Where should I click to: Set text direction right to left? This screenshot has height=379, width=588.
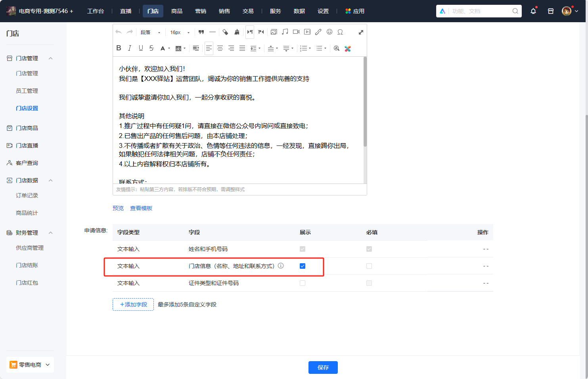(x=261, y=32)
